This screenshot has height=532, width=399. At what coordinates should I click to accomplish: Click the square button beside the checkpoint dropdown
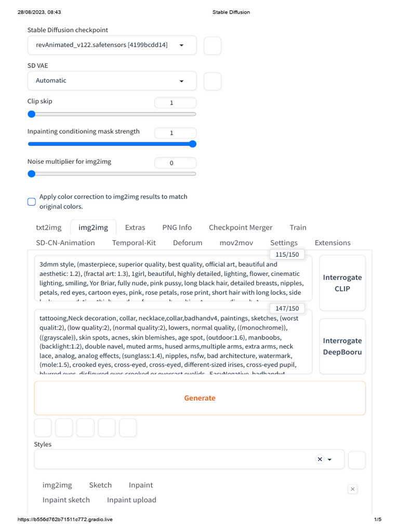(212, 46)
